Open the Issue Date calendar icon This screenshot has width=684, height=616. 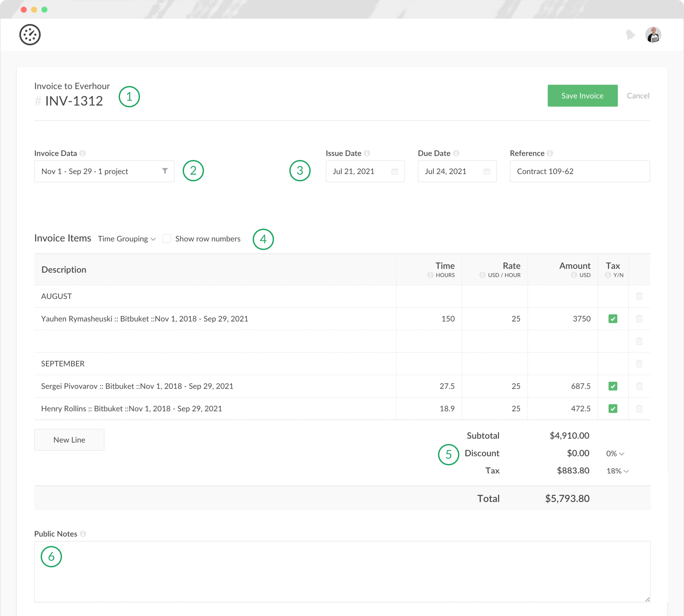(395, 171)
